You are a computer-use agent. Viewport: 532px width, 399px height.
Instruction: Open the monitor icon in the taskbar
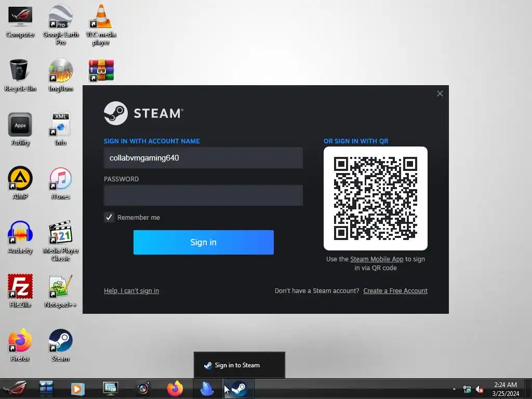tap(110, 389)
